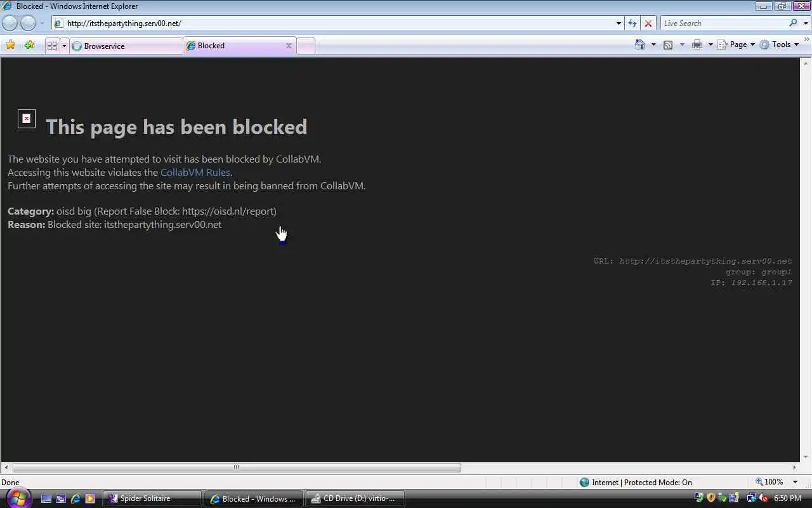
Task: Click the 'Category: oisd big' text line
Action: (142, 211)
